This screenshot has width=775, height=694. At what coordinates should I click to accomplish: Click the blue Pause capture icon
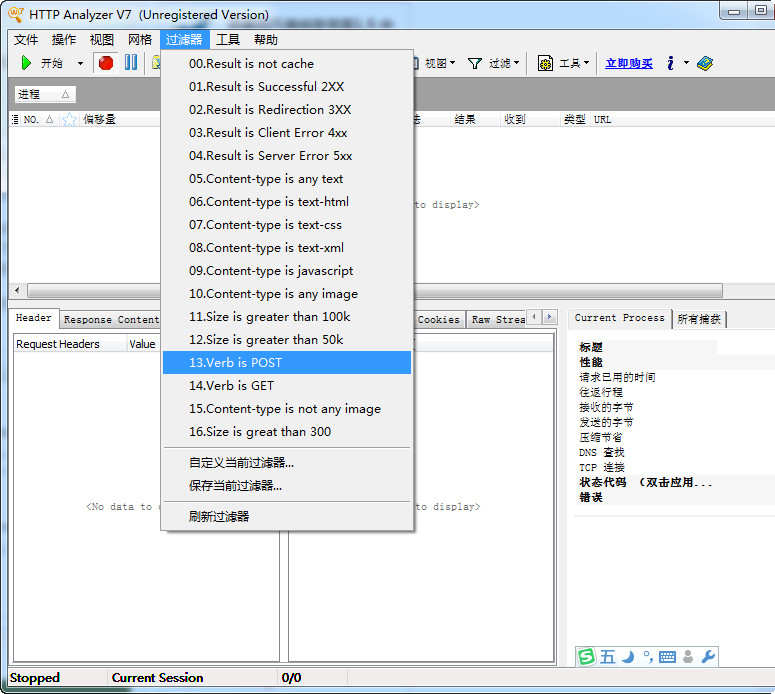(x=131, y=63)
